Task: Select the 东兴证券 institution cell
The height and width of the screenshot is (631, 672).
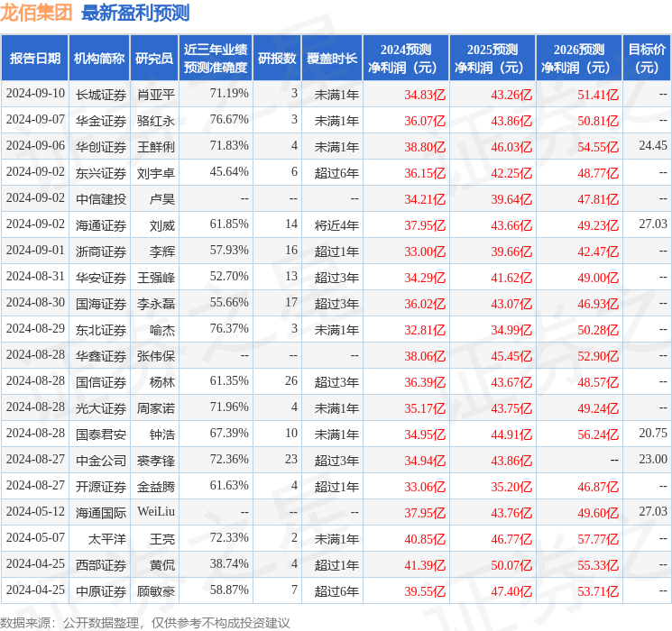Action: click(101, 173)
